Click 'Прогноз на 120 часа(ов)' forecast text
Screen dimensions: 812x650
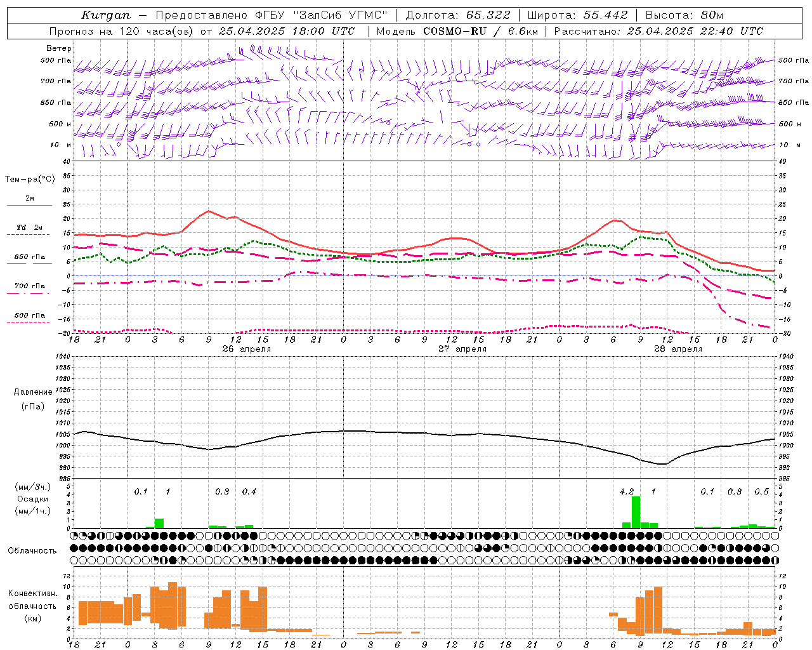(122, 31)
